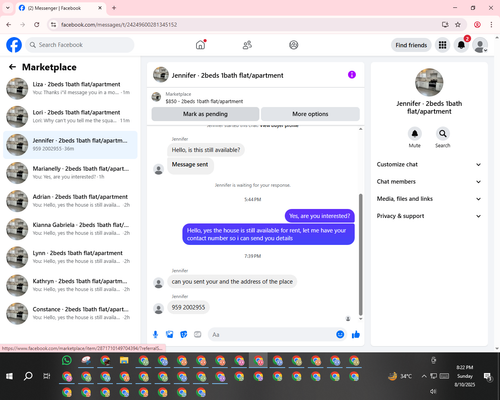Open the account profile menu
The width and height of the screenshot is (500, 400).
480,45
